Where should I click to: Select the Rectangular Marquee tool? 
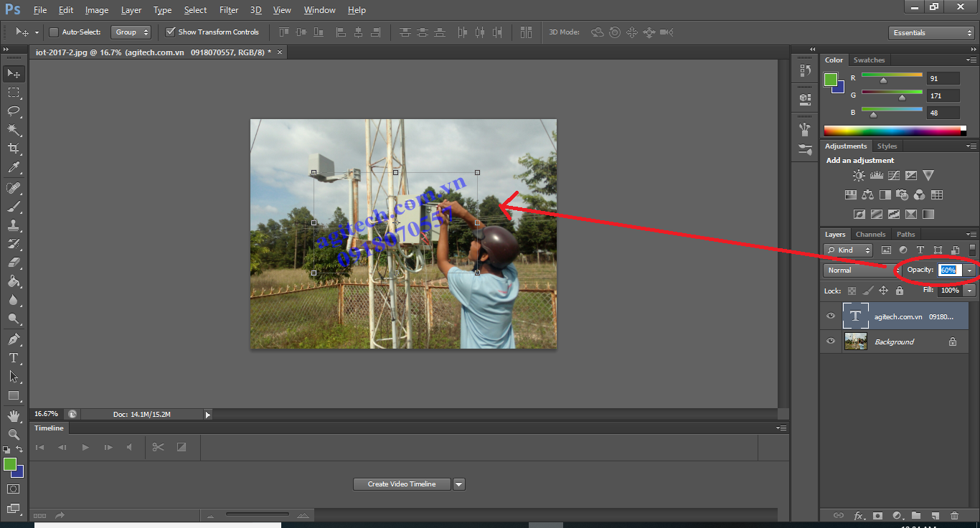click(14, 93)
